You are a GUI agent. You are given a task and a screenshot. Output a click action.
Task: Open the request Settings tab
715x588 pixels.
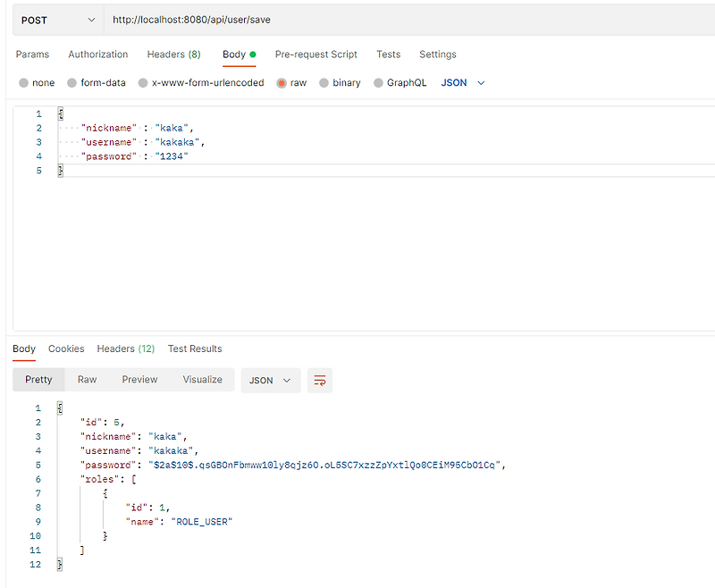click(438, 55)
